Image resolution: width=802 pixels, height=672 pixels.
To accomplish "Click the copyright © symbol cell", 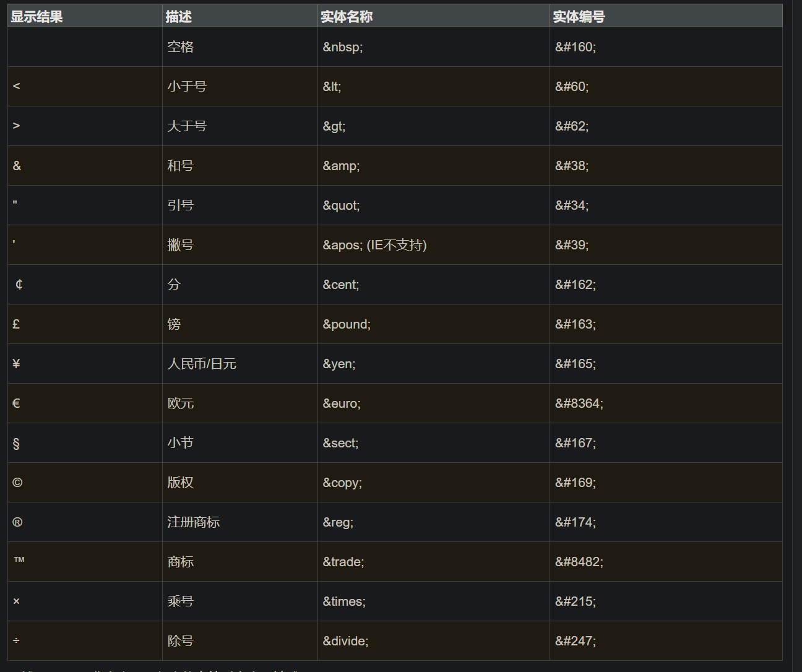I will (x=17, y=483).
